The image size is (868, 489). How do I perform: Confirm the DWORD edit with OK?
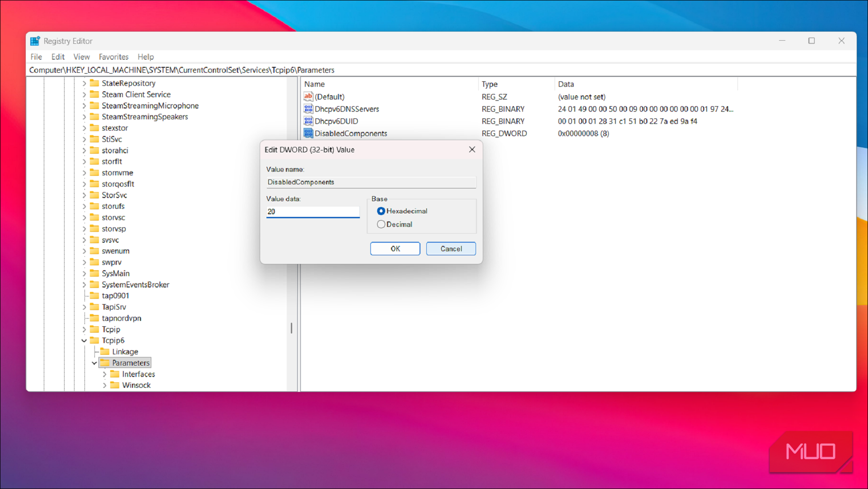395,249
